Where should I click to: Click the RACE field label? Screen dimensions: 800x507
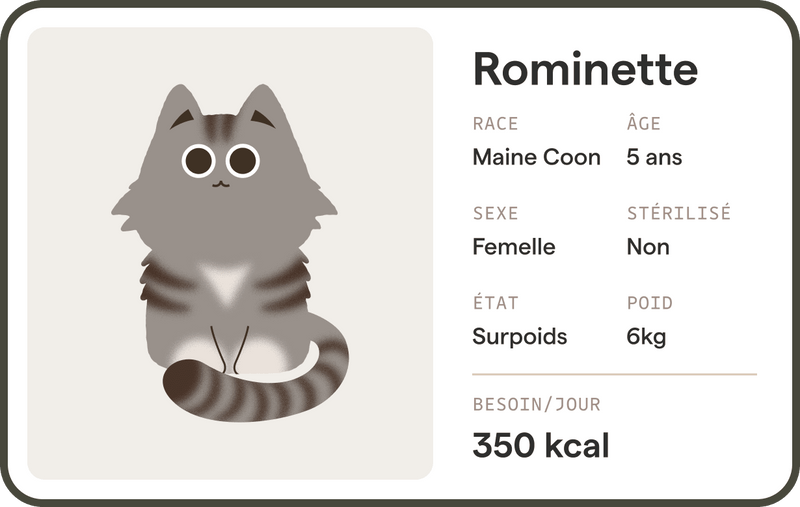(x=495, y=124)
